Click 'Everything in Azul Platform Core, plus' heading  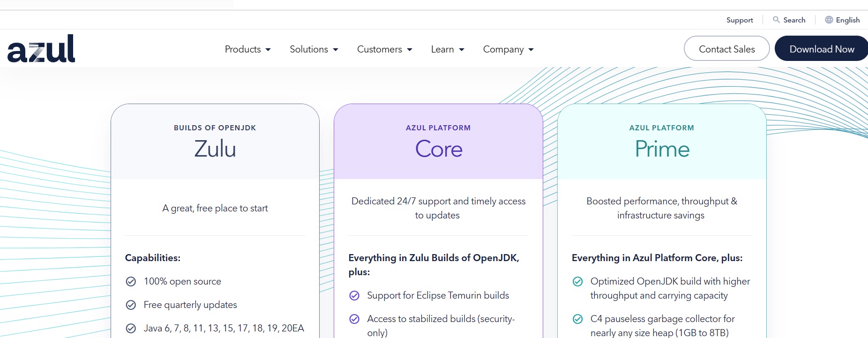coord(657,258)
